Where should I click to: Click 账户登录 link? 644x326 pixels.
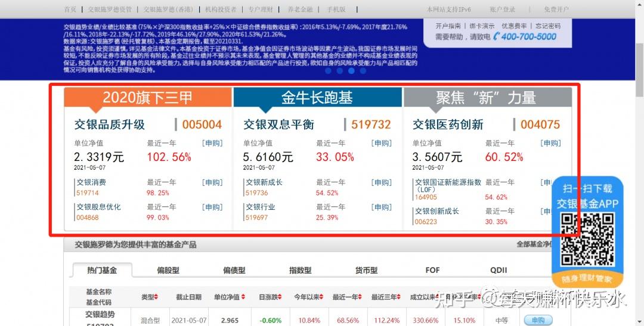pos(502,9)
